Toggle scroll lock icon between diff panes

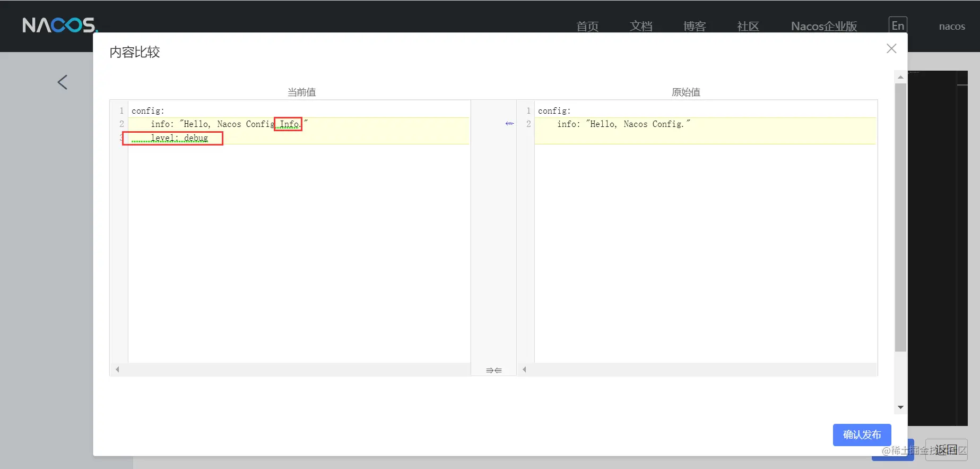tap(493, 370)
